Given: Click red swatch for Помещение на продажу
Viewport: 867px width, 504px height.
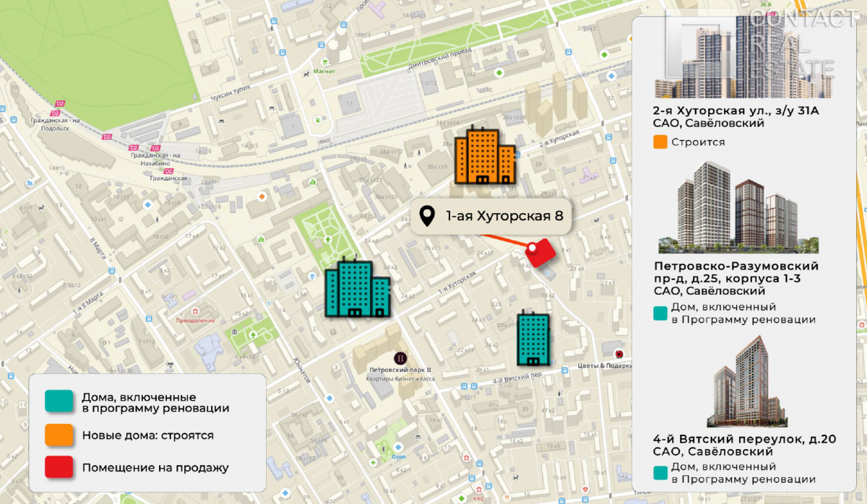Looking at the screenshot, I should [59, 467].
